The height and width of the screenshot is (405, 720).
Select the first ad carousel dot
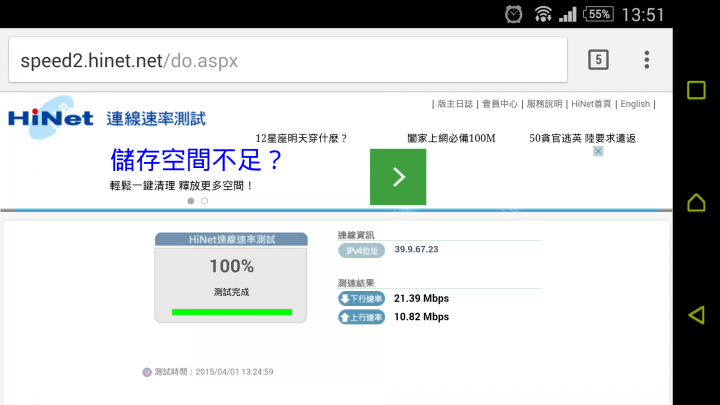[191, 201]
